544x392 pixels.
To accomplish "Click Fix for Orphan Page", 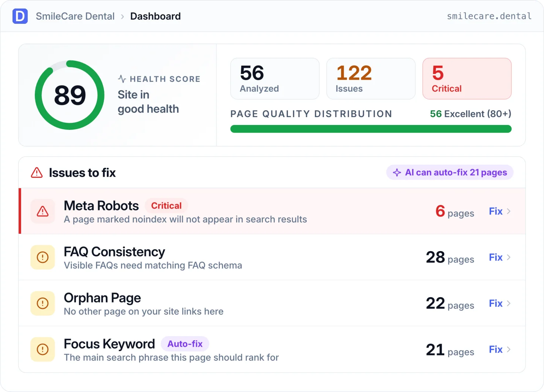I will 496,303.
